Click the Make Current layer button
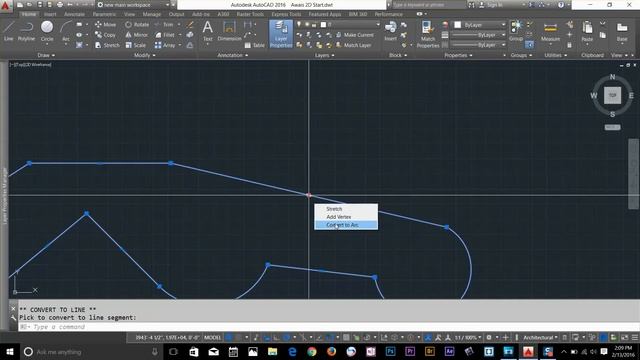 [354, 35]
